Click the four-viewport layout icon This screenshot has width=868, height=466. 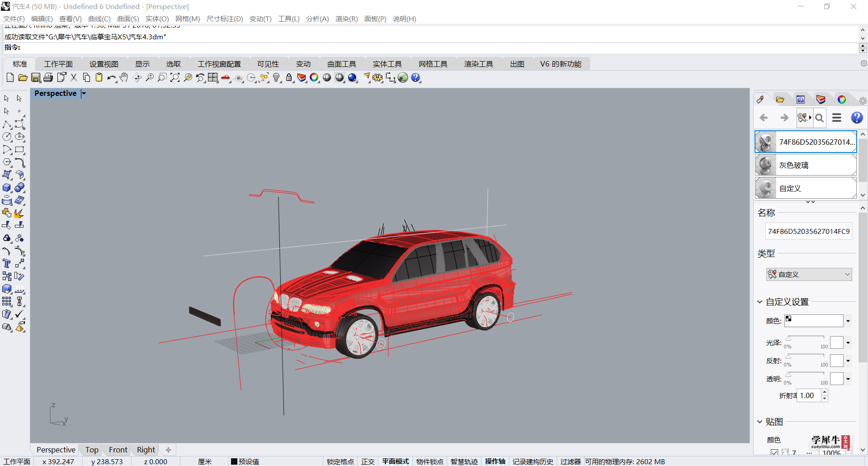click(213, 78)
